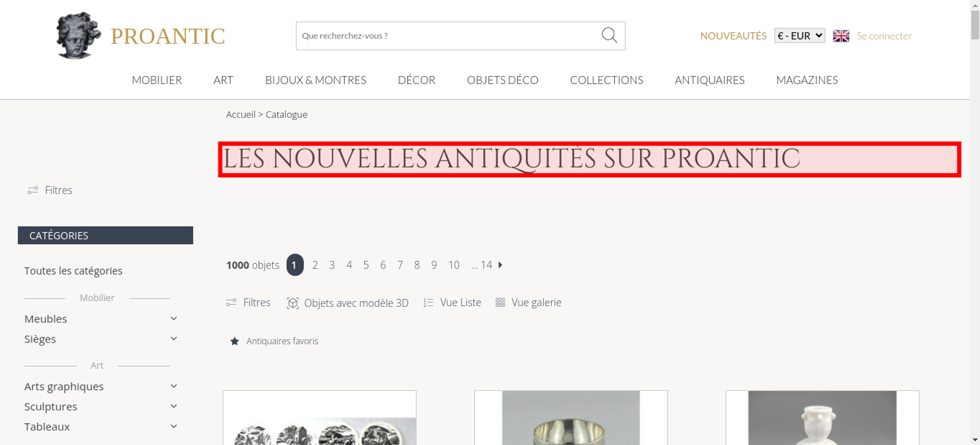The image size is (980, 445).
Task: Open the EUR currency dropdown
Action: (x=800, y=36)
